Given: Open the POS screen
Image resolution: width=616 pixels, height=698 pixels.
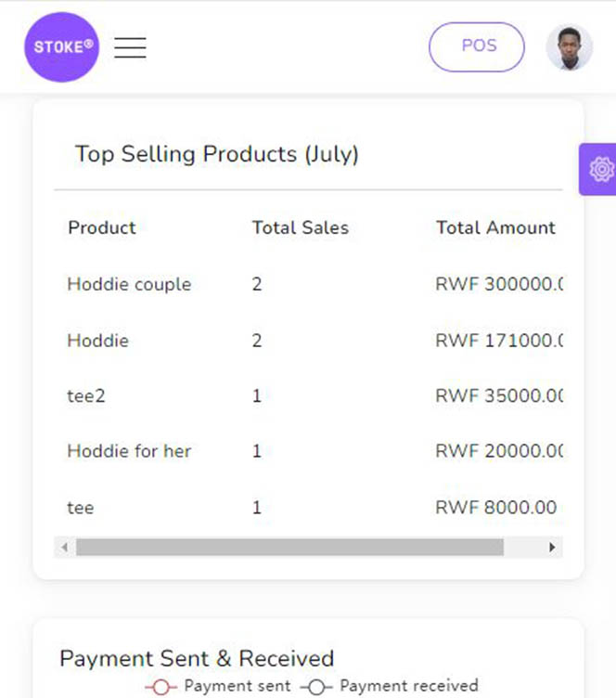Looking at the screenshot, I should [477, 46].
